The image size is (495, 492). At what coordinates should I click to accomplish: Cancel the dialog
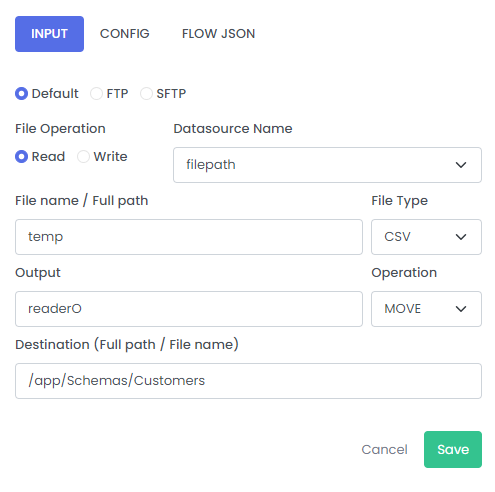384,450
